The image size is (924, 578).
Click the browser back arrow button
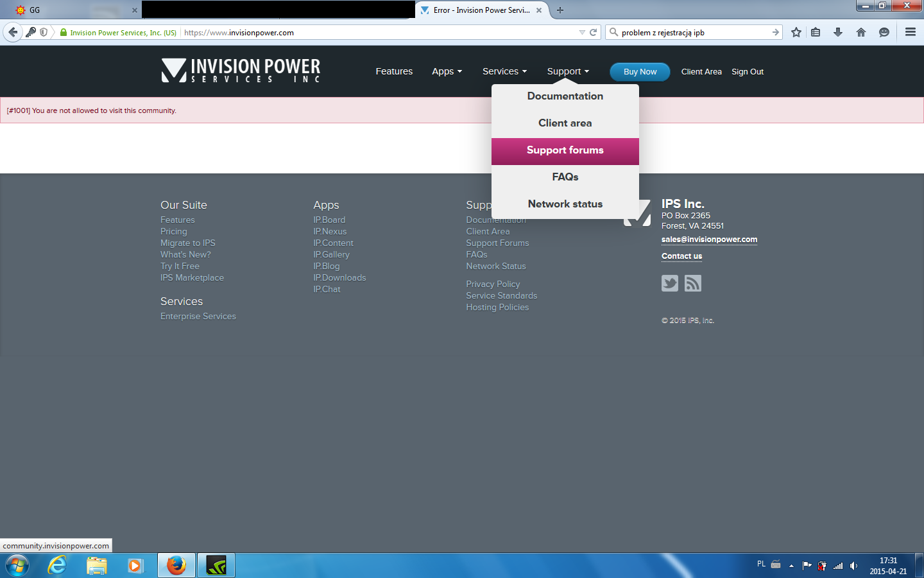coord(13,32)
